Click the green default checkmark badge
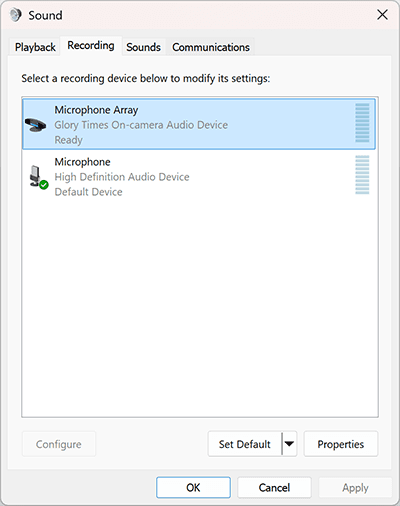The height and width of the screenshot is (506, 400). 44,184
